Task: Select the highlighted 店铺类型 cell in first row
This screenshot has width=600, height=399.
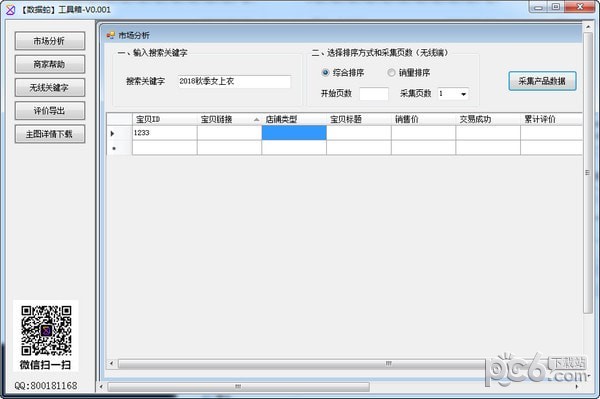Action: tap(294, 133)
